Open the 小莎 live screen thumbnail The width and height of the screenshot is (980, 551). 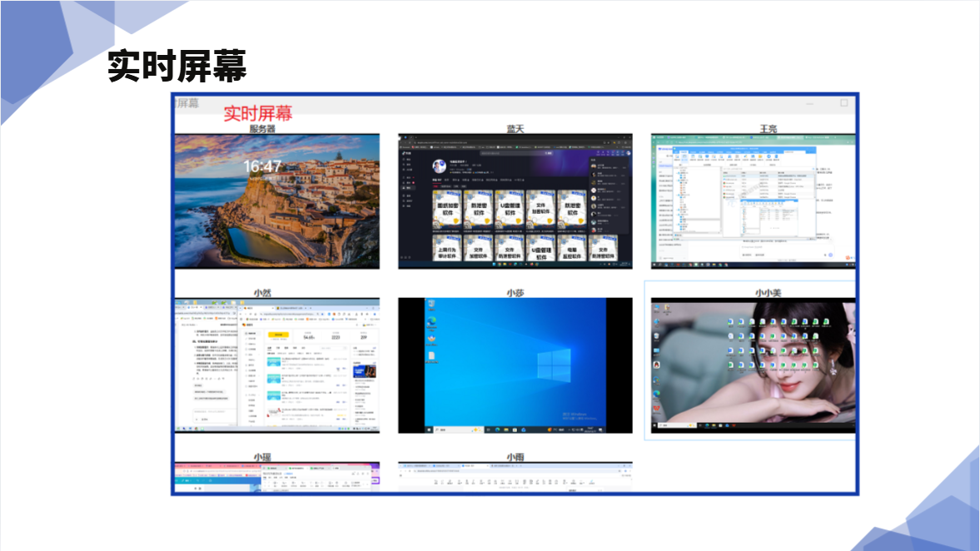(515, 365)
